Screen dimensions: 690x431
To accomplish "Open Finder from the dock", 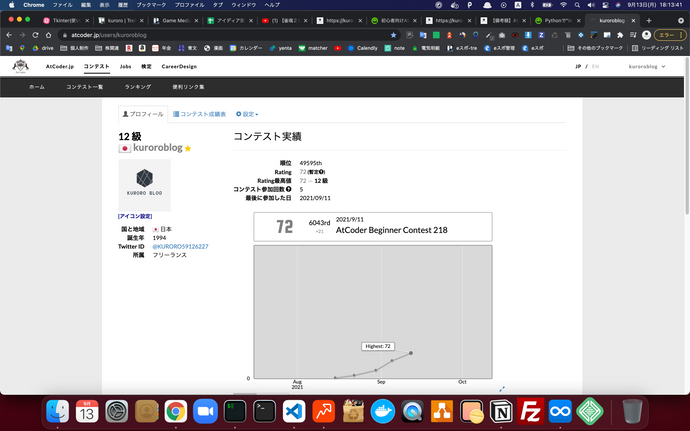I will (x=58, y=411).
